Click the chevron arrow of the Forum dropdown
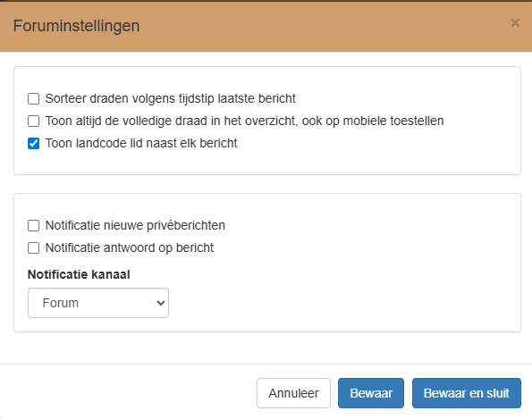 coord(160,303)
